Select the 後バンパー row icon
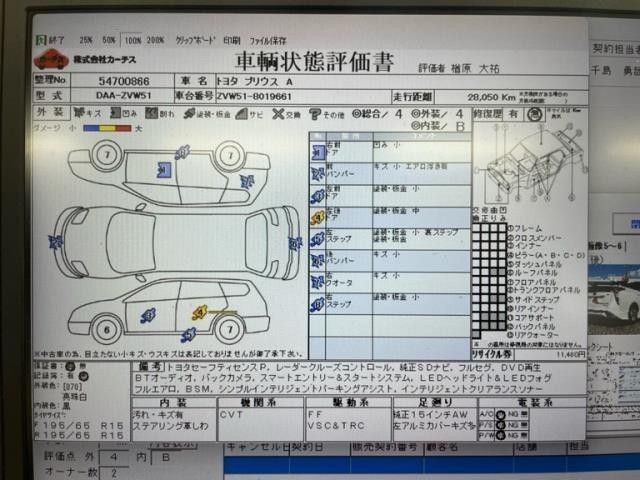 click(x=318, y=261)
